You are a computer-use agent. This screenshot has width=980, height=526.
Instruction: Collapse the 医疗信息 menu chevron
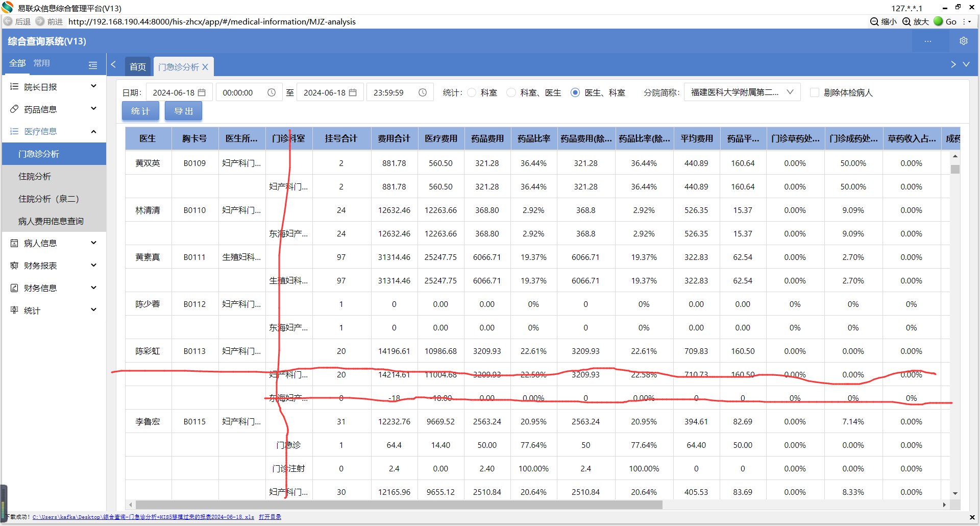tap(93, 131)
